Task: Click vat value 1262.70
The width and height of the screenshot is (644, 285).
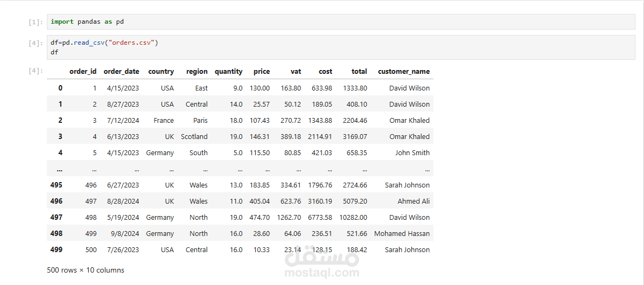Action: pos(289,217)
